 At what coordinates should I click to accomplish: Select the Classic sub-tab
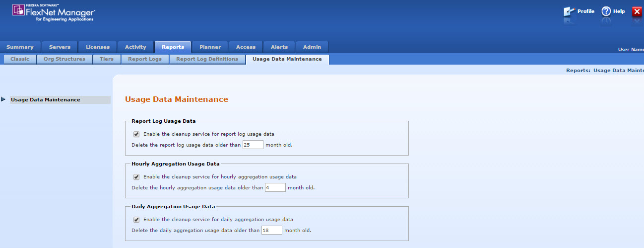(20, 59)
